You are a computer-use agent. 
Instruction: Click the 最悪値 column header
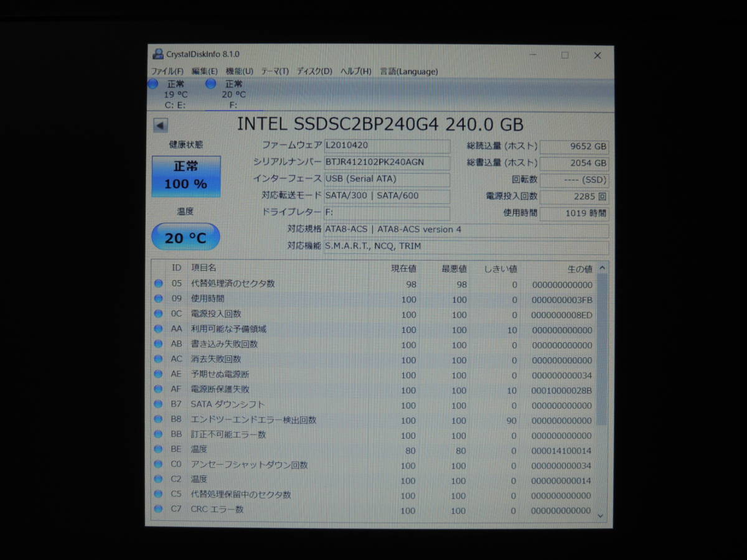454,269
